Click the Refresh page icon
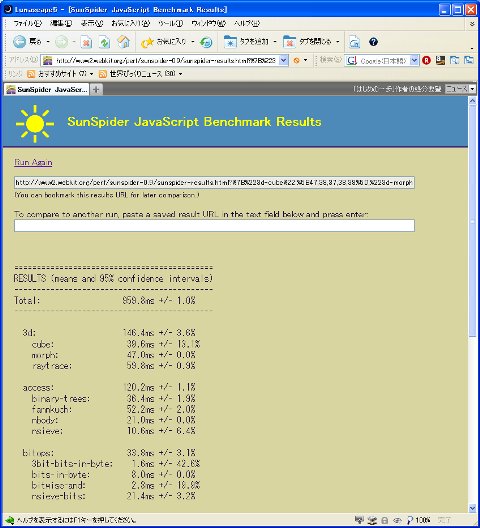Image resolution: width=480 pixels, height=528 pixels. click(x=105, y=42)
